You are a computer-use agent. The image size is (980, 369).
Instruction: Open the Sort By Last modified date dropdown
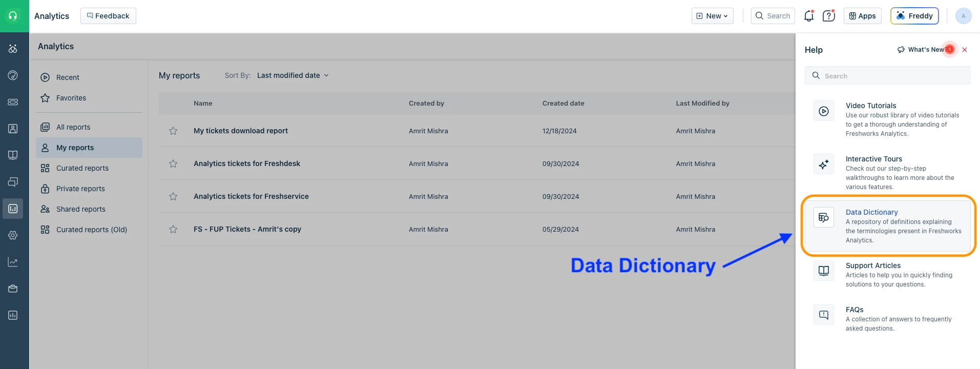tap(293, 75)
